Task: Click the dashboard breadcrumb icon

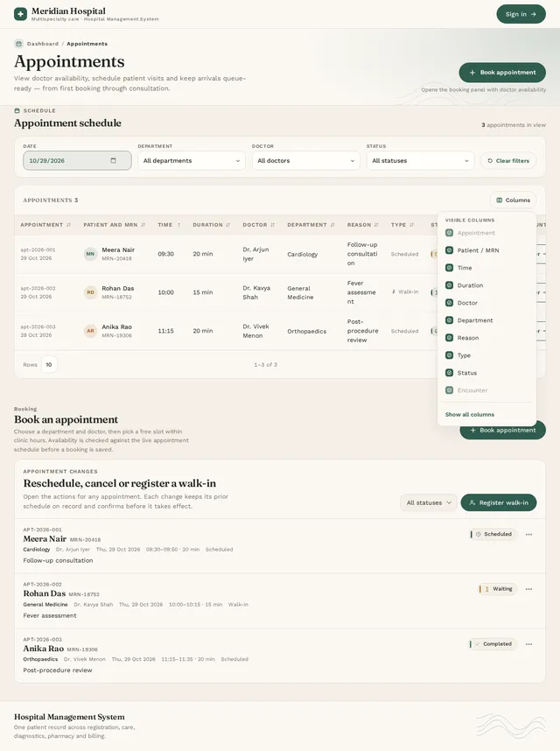Action: 18,44
